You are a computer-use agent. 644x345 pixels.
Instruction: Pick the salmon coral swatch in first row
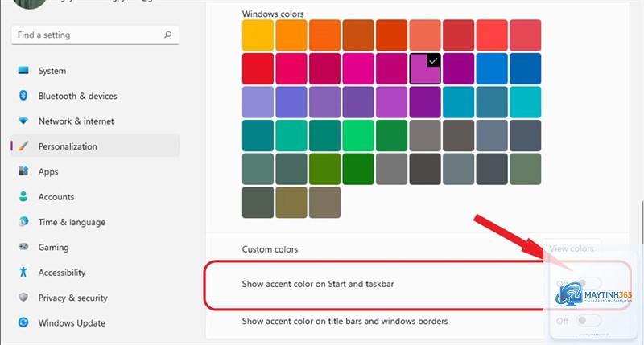(425, 35)
